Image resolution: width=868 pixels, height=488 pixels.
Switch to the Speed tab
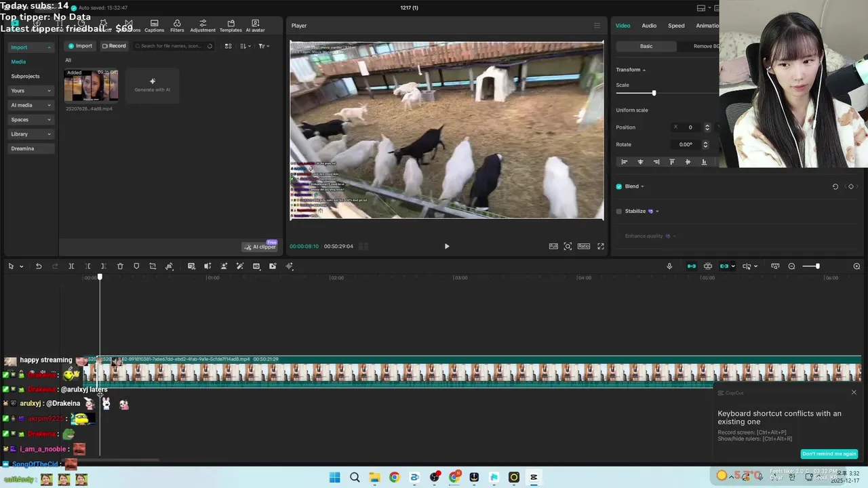click(676, 26)
